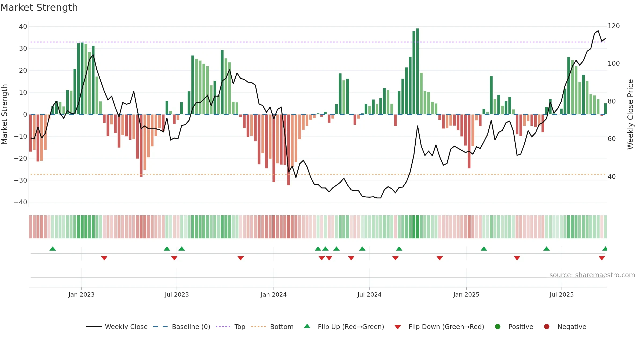Toggle the Positive legend entry
Screen dimensions: 644x362
[x=514, y=327]
